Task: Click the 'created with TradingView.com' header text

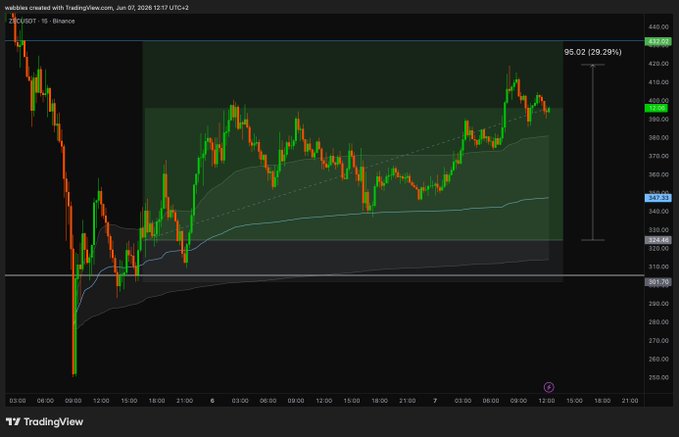Action: coord(70,8)
